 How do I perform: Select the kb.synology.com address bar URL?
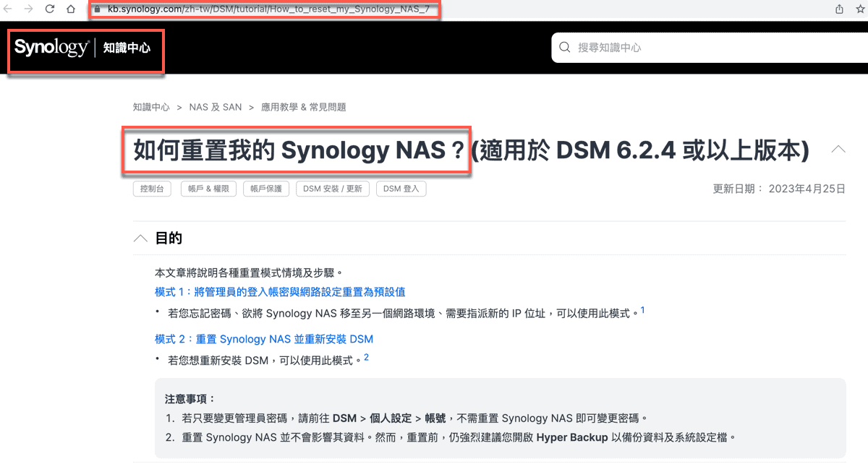tap(268, 9)
